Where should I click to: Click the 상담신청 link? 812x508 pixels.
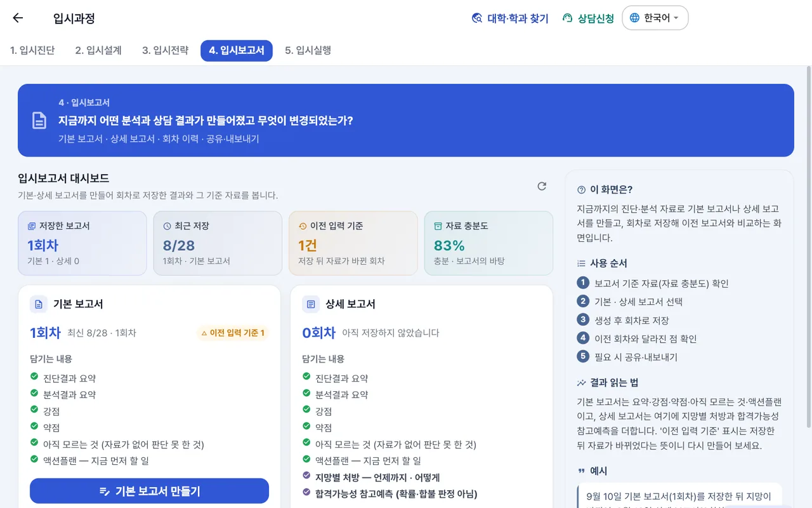589,18
